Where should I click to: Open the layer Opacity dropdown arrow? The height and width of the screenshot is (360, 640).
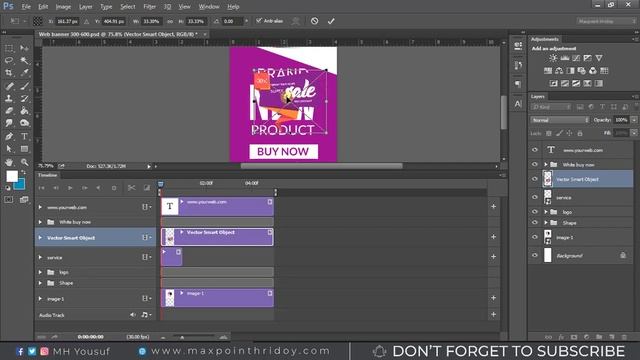(634, 120)
